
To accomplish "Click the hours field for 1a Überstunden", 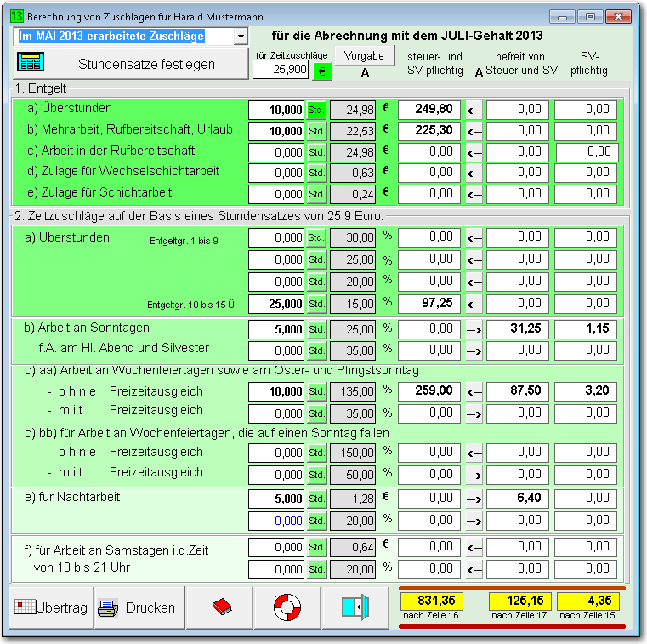I will click(276, 111).
